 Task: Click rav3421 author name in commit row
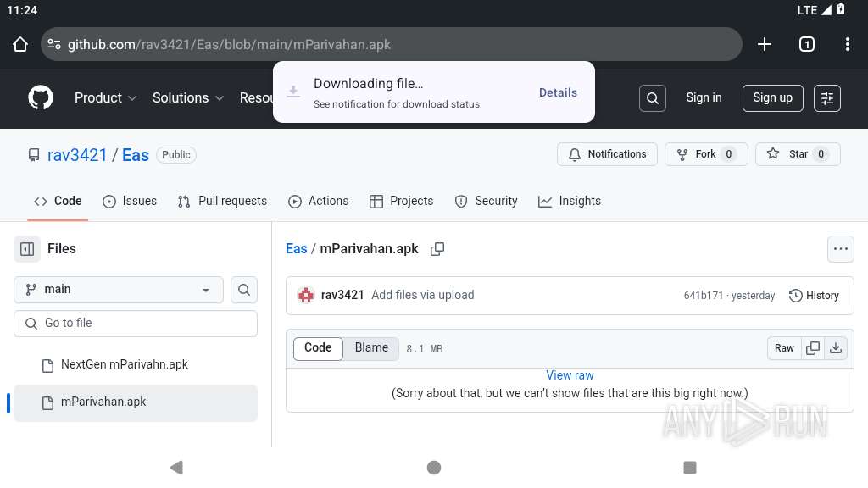pyautogui.click(x=342, y=295)
